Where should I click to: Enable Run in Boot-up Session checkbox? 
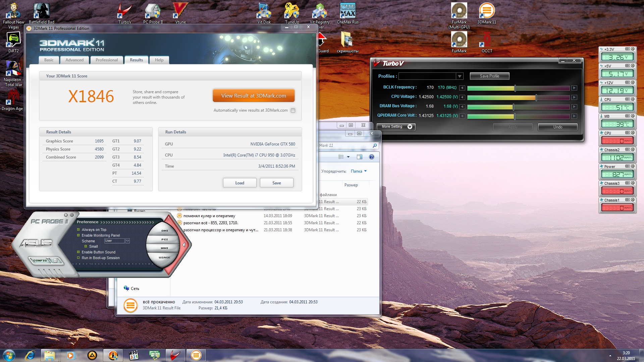[x=78, y=258]
